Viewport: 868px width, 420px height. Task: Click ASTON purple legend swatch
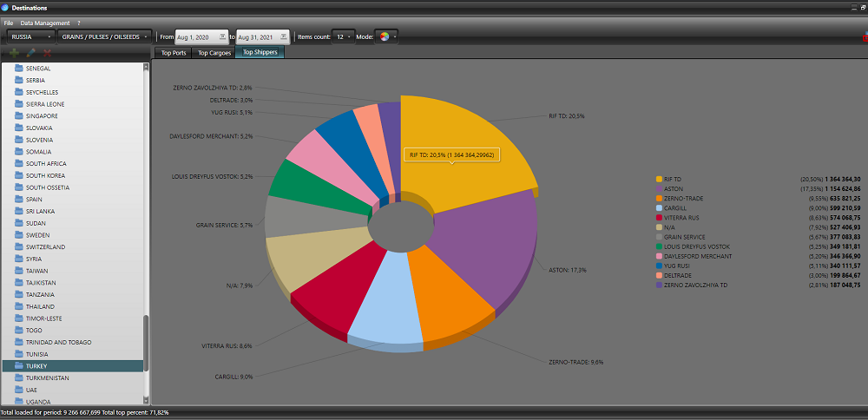point(659,188)
